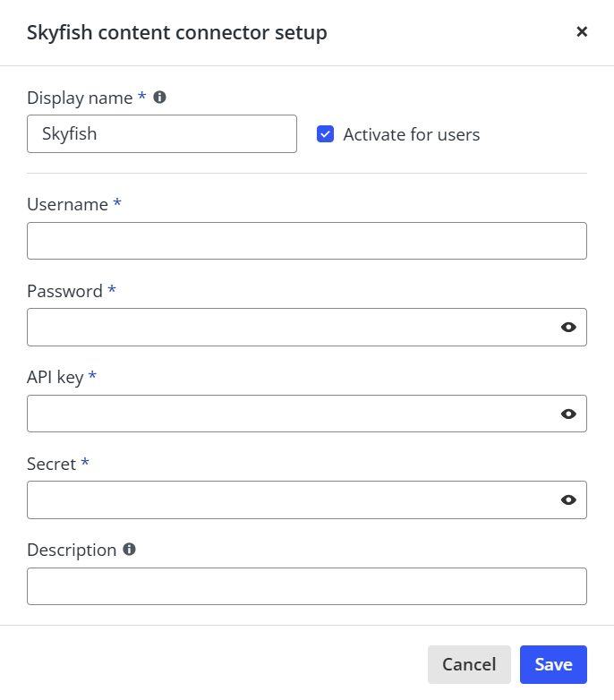This screenshot has height=700, width=614.
Task: Click the Secret field label
Action: coord(51,464)
